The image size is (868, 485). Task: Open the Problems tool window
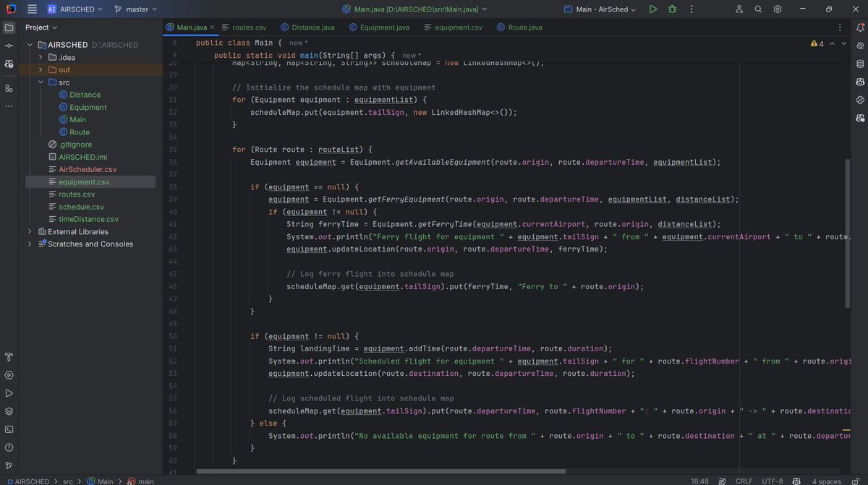(x=9, y=447)
